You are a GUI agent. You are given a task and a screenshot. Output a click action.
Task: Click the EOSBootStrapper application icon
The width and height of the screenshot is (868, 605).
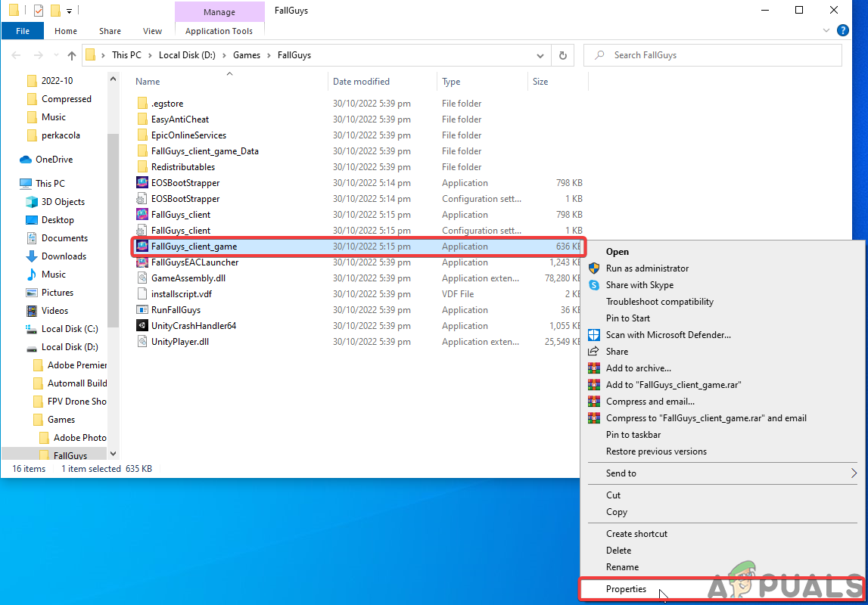142,183
